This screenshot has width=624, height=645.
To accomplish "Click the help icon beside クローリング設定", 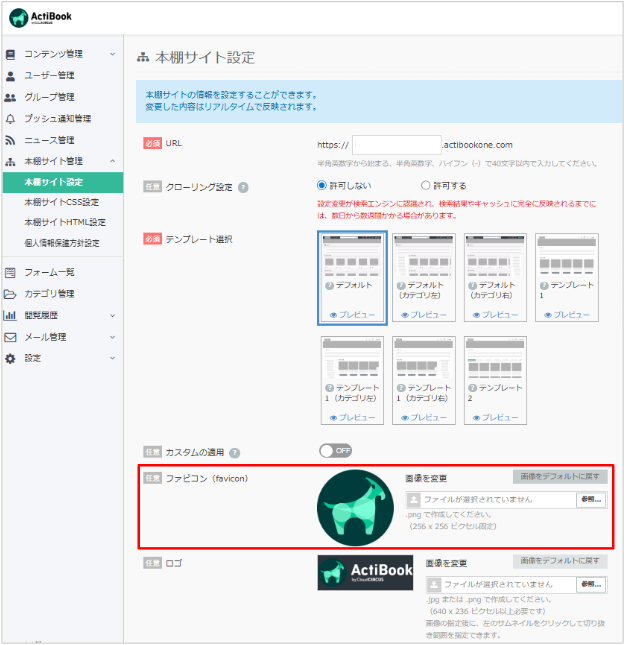I will click(243, 187).
